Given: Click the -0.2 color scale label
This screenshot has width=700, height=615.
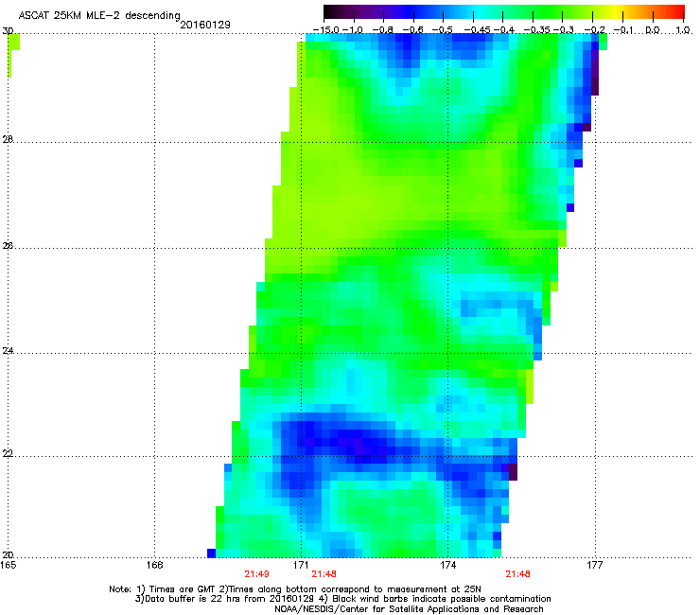Looking at the screenshot, I should [595, 30].
